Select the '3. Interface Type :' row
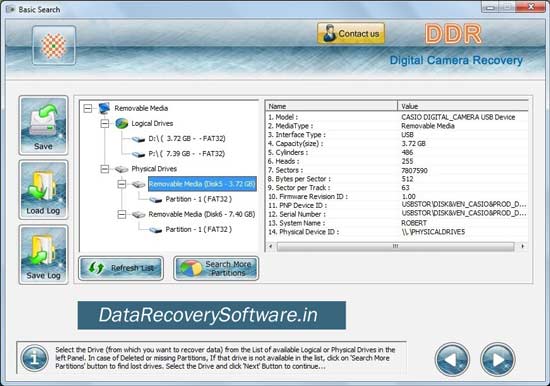The height and width of the screenshot is (386, 550). 397,135
